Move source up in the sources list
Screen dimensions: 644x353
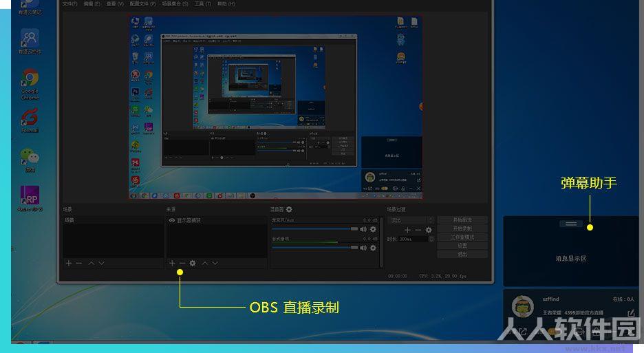[x=204, y=263]
